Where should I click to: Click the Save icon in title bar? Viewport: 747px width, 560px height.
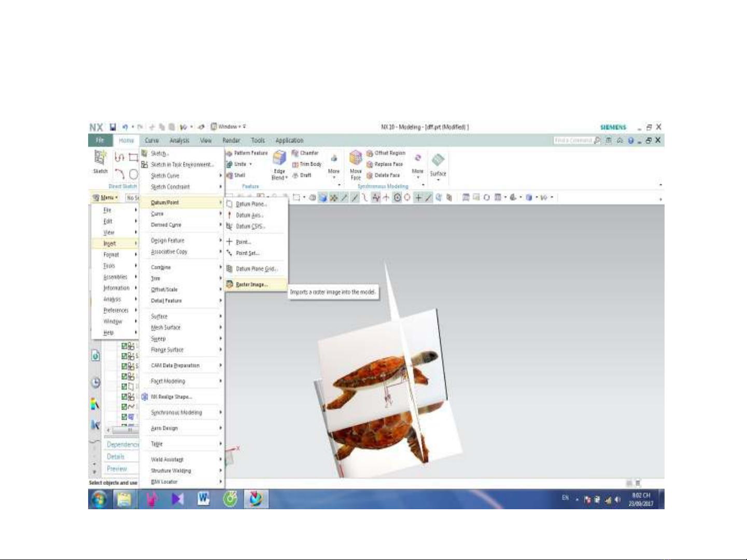pos(113,127)
